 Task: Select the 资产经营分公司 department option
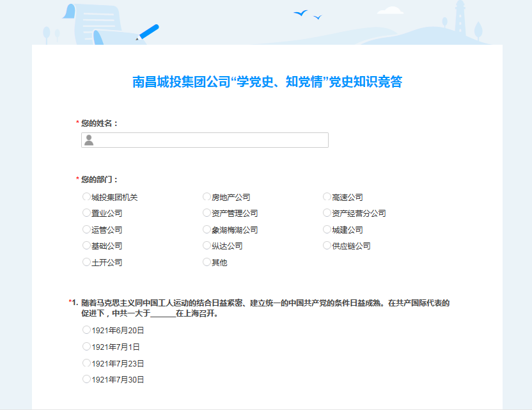point(326,213)
